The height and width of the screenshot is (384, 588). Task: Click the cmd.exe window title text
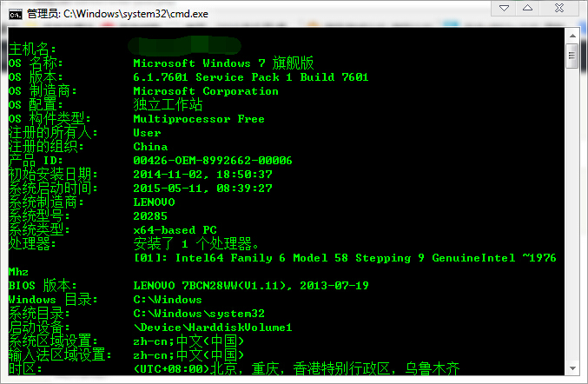(x=118, y=14)
